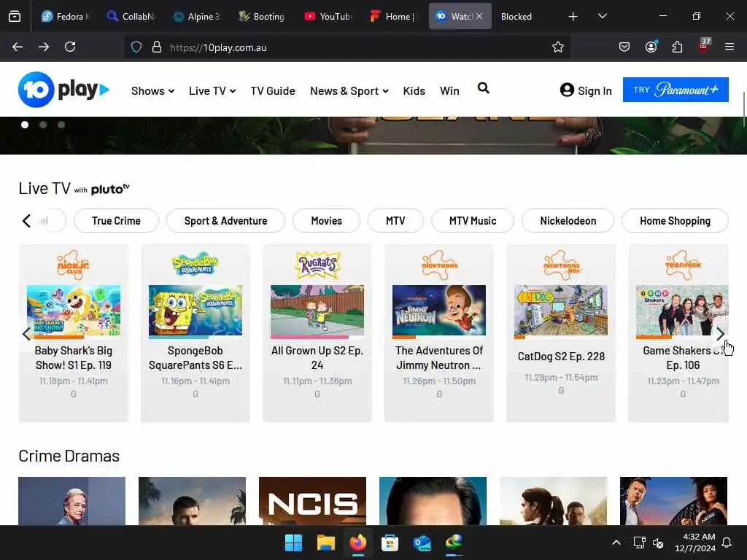The width and height of the screenshot is (747, 560).
Task: Open the Extensions puzzle icon
Action: [677, 47]
